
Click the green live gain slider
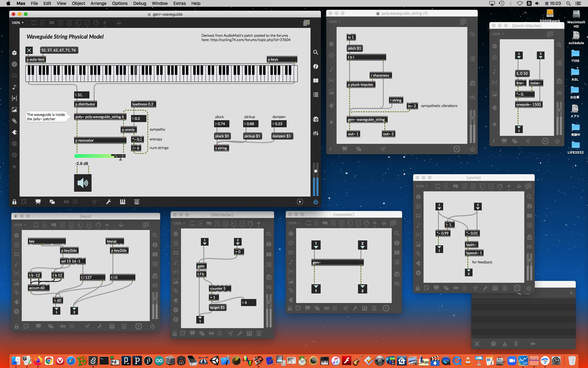coord(98,156)
